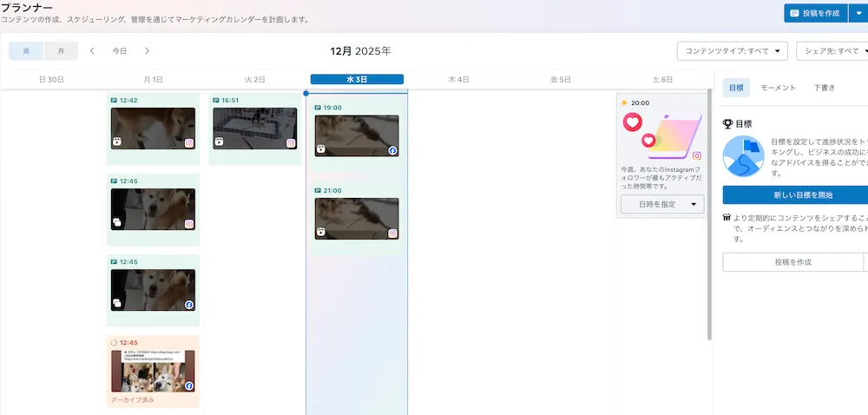
Task: Click reel icon on the 12:42 post thumbnail
Action: [x=117, y=142]
